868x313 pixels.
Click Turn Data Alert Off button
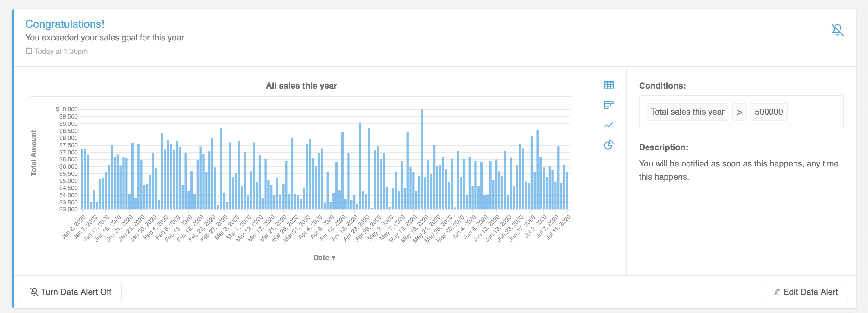click(x=71, y=292)
